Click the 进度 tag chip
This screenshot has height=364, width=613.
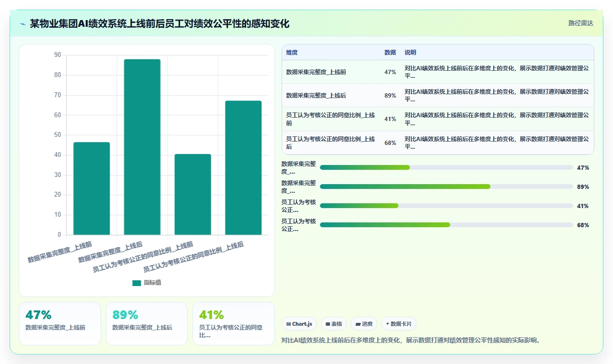[x=363, y=324]
